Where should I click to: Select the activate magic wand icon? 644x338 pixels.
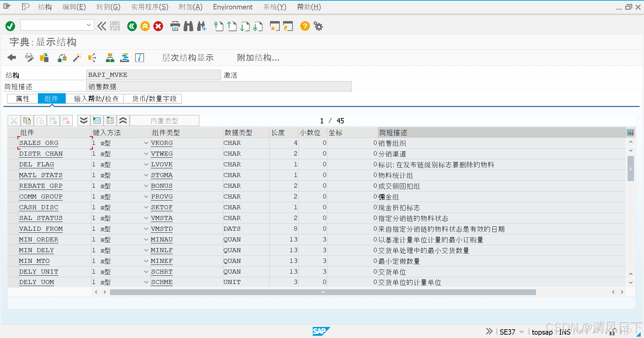(77, 57)
